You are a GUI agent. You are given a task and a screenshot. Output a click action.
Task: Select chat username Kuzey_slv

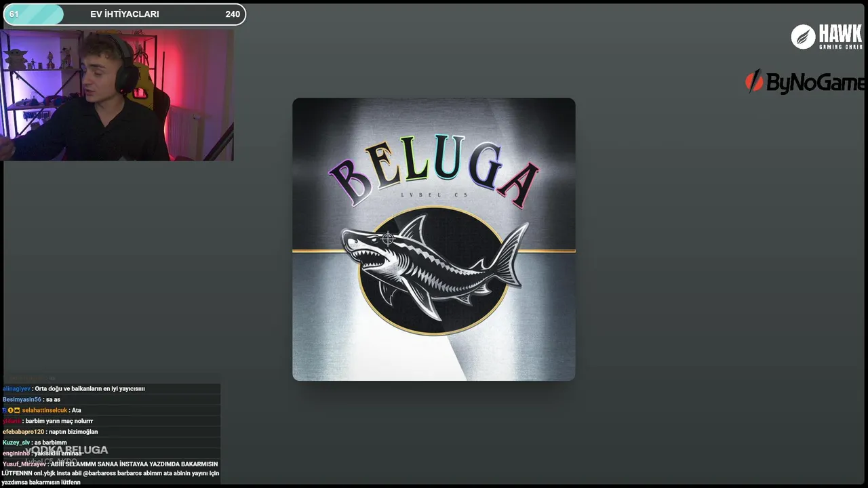(16, 443)
